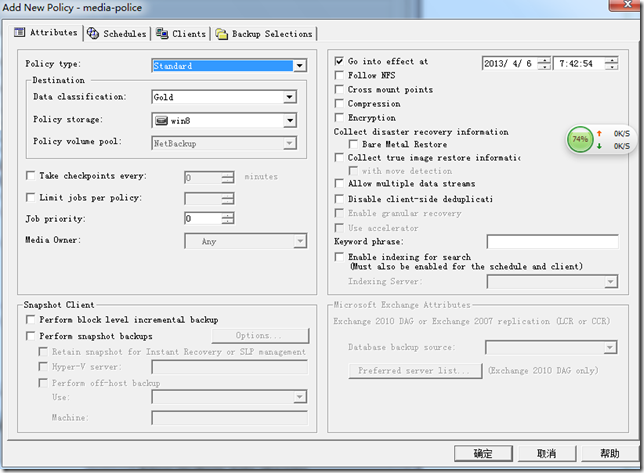
Task: Click the effective time spinner arrows
Action: point(612,63)
